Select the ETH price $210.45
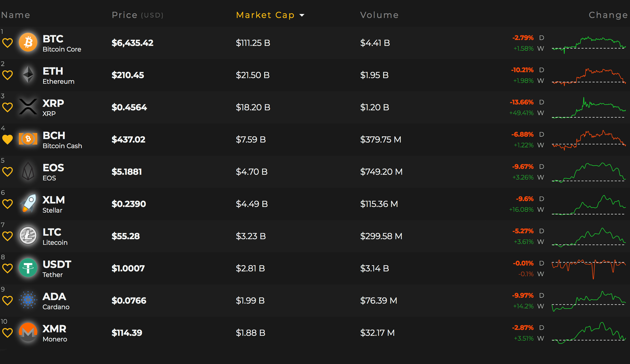This screenshot has height=364, width=630. coord(128,75)
